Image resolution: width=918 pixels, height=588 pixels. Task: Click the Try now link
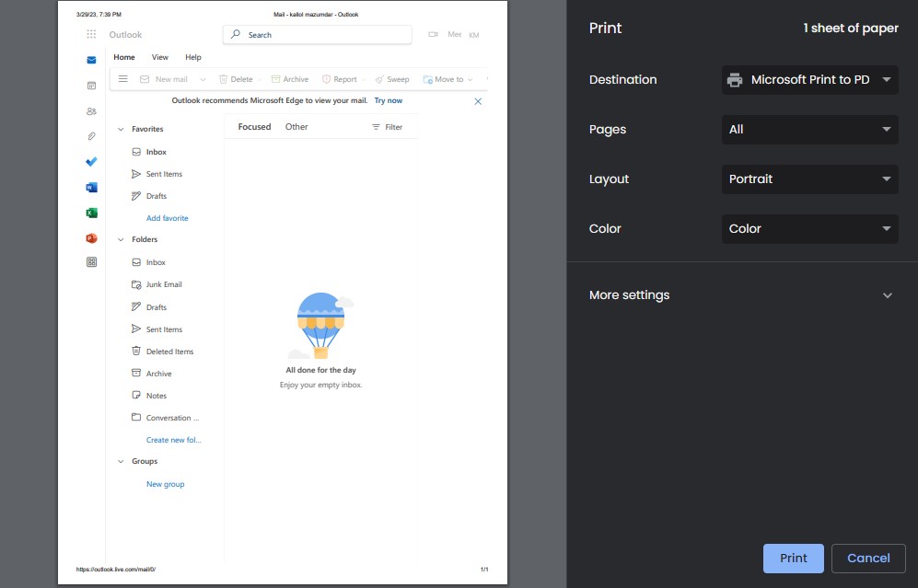click(x=388, y=100)
